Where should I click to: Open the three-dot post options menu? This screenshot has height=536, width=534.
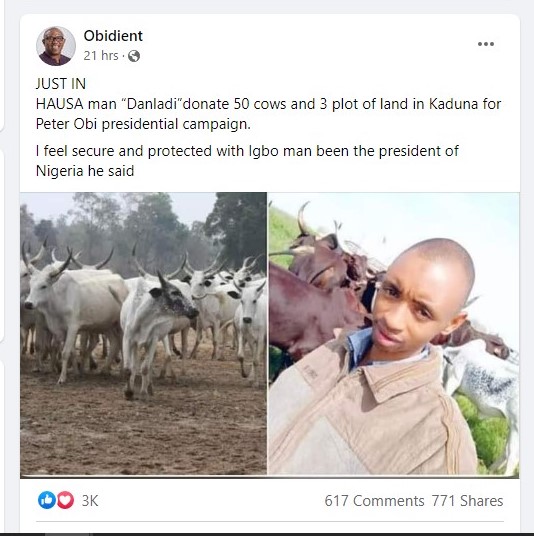click(485, 44)
